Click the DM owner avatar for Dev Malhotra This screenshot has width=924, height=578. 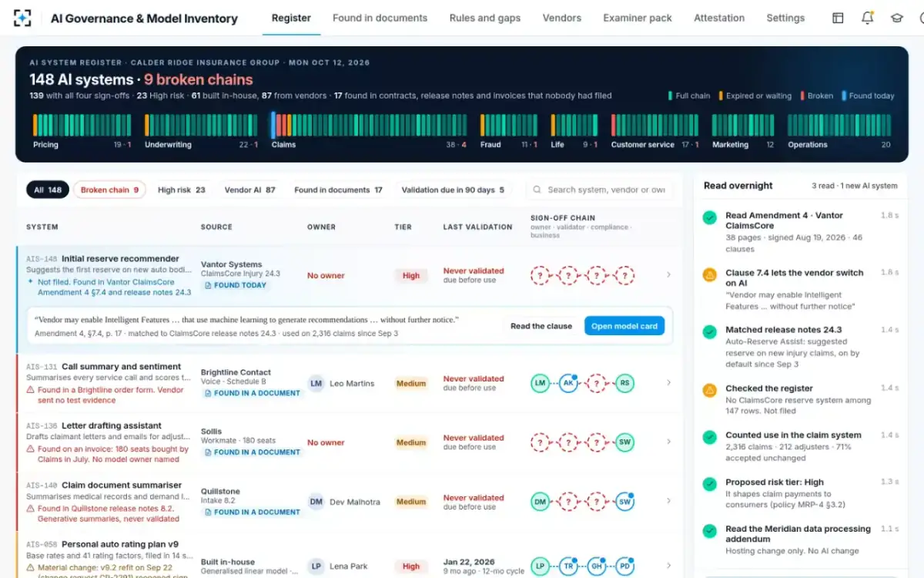[x=316, y=502]
